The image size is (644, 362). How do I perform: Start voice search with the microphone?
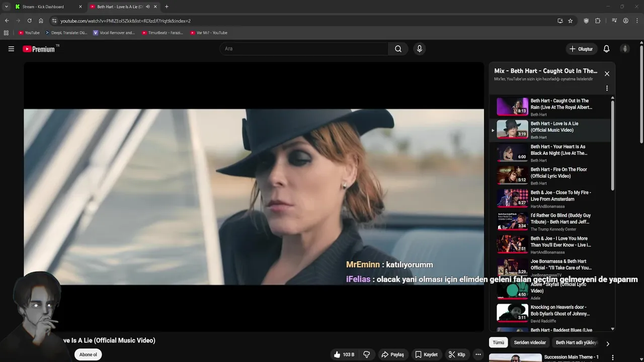[x=420, y=49]
